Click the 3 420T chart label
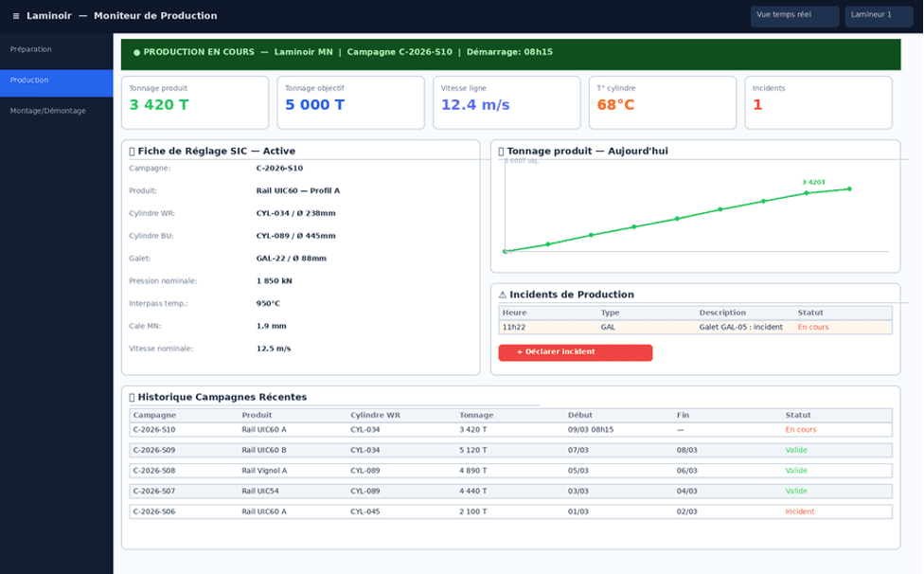Image resolution: width=924 pixels, height=574 pixels. (x=814, y=183)
